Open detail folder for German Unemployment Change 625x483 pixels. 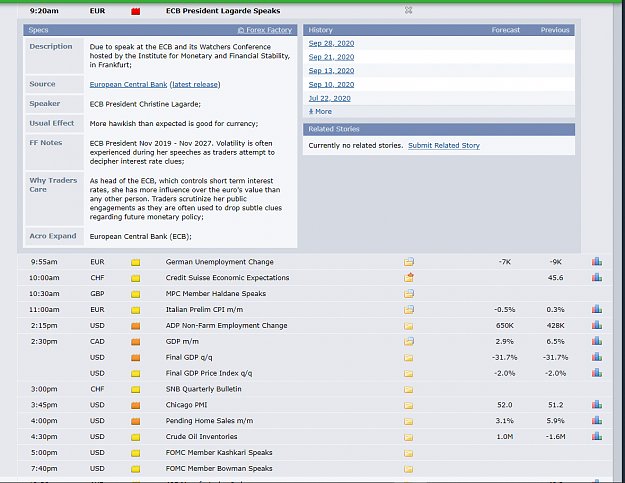(409, 262)
